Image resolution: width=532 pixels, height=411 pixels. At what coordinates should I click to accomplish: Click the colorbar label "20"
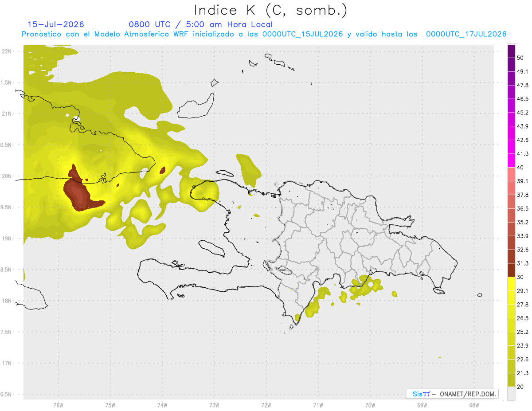pyautogui.click(x=521, y=387)
